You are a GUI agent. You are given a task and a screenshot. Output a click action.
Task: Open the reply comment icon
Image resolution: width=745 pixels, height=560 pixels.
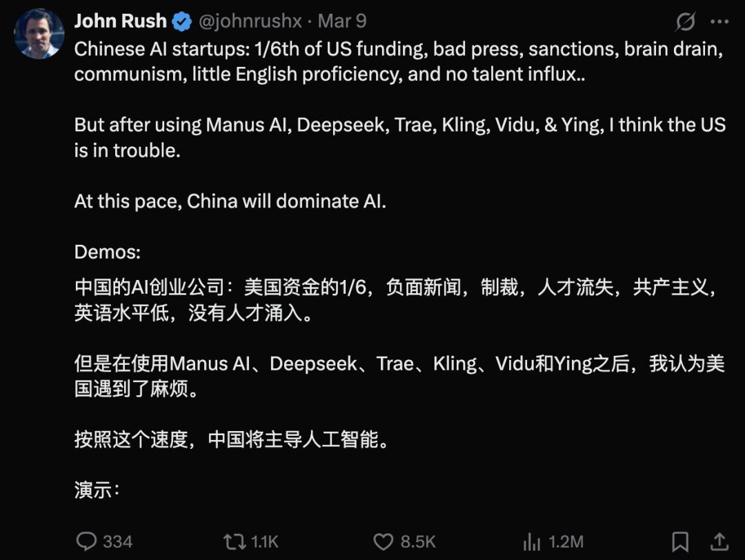[x=86, y=541]
